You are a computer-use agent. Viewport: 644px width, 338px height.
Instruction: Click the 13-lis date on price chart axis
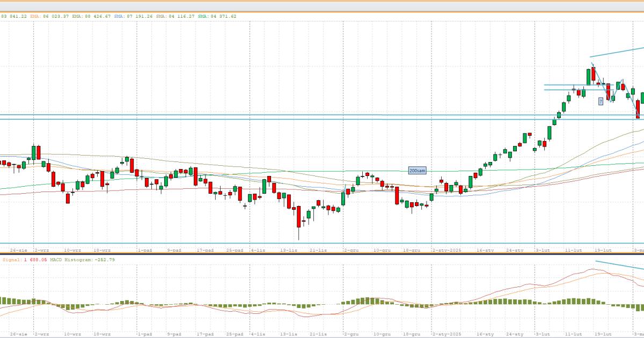tap(290, 250)
